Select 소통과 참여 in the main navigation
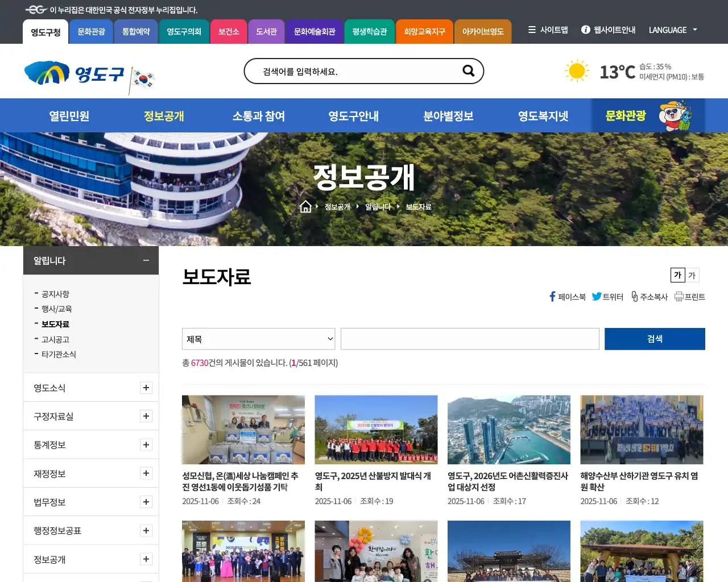 pos(259,115)
